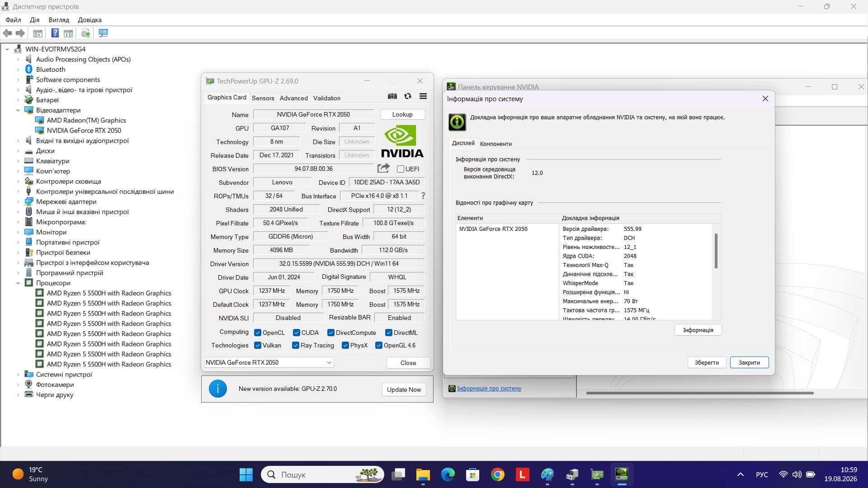Open Task View from taskbar
The height and width of the screenshot is (488, 868).
(x=398, y=474)
